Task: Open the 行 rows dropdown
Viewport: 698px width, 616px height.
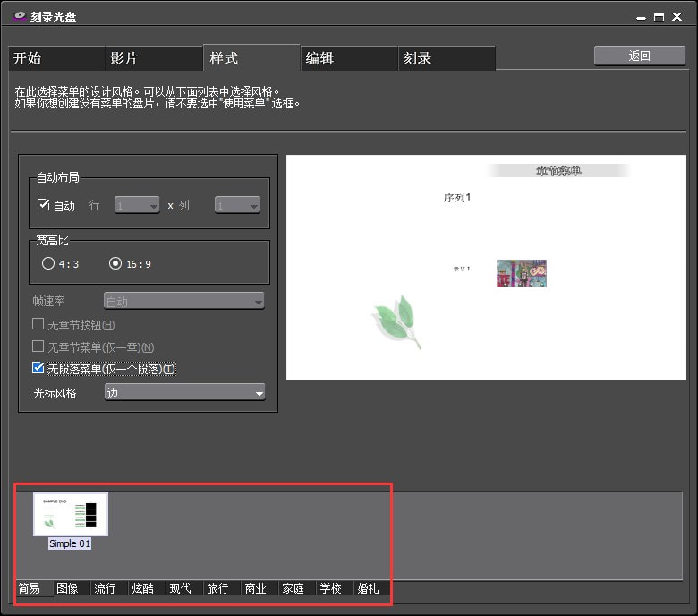Action: pyautogui.click(x=137, y=205)
